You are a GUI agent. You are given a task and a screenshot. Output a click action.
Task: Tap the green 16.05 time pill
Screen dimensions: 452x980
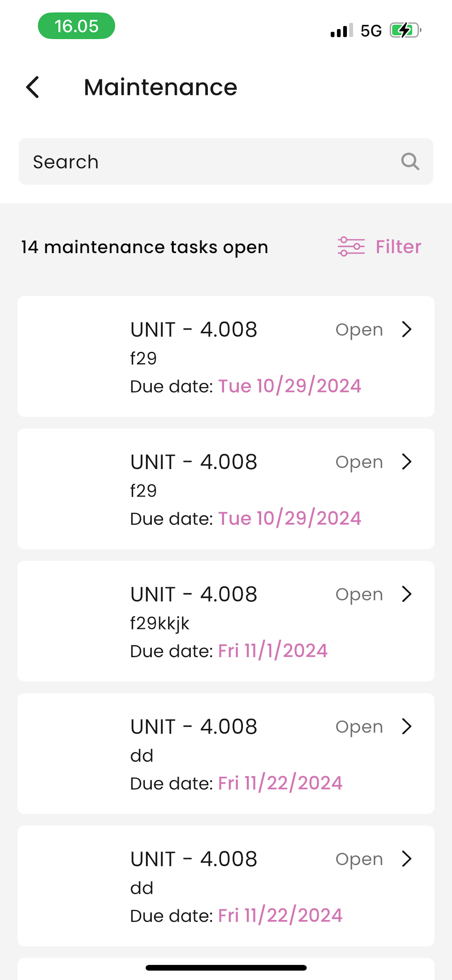point(76,26)
